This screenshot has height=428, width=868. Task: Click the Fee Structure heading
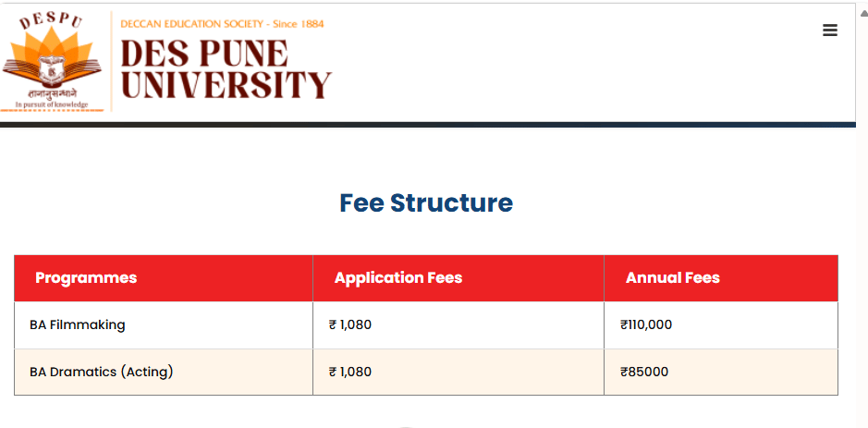point(426,202)
